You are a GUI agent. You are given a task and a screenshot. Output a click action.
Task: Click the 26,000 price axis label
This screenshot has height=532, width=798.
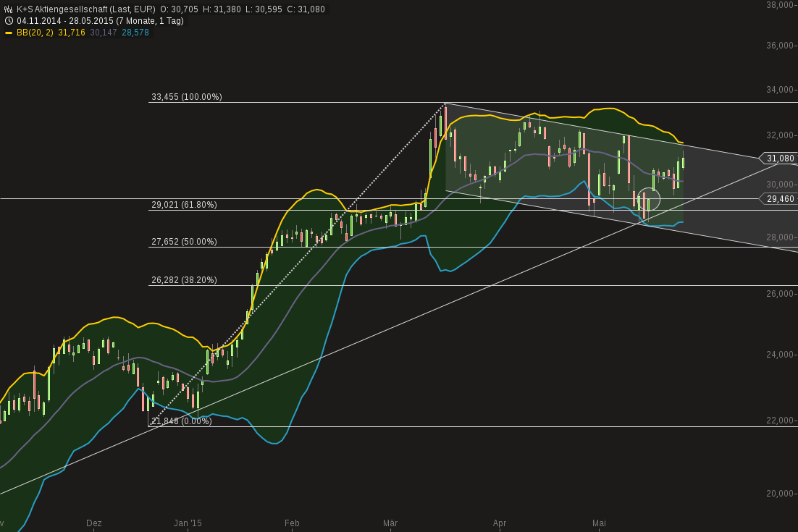coord(780,293)
